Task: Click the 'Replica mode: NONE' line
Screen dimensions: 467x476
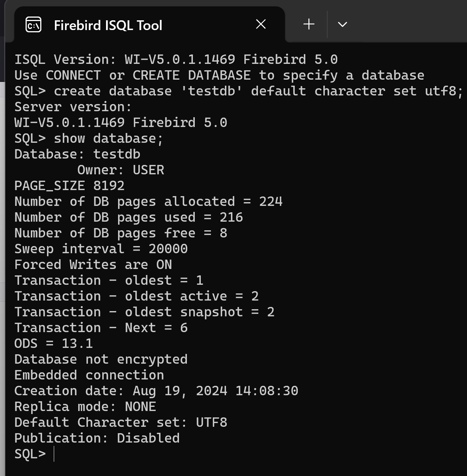Action: point(85,406)
